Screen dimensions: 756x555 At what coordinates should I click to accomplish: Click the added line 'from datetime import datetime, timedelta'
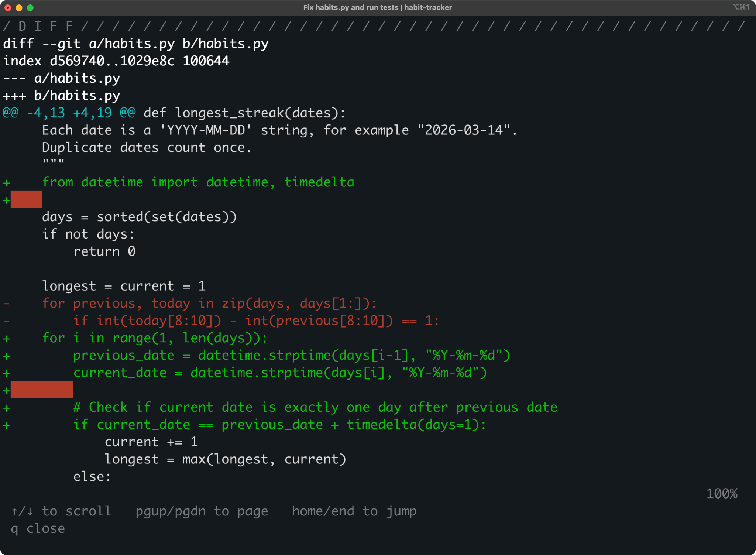coord(198,182)
